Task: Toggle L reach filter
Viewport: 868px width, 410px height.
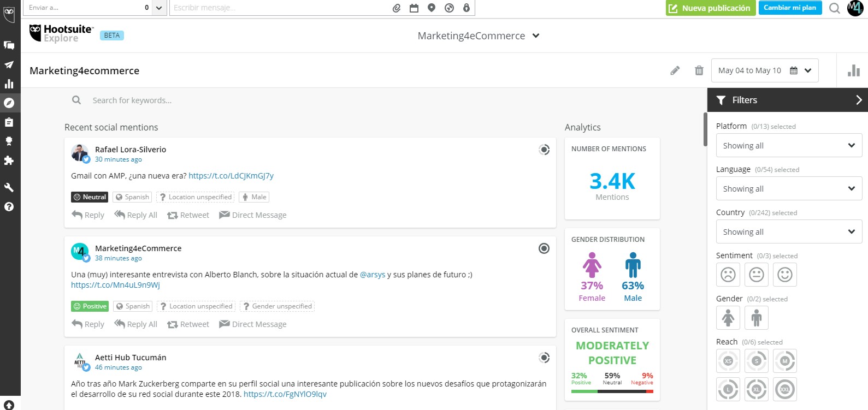Action: (728, 389)
